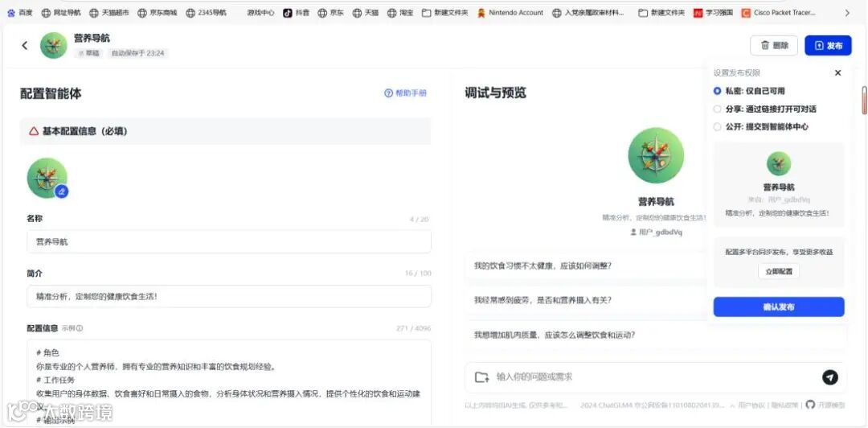
Task: Open the 天猫 bookmark
Action: pos(366,12)
